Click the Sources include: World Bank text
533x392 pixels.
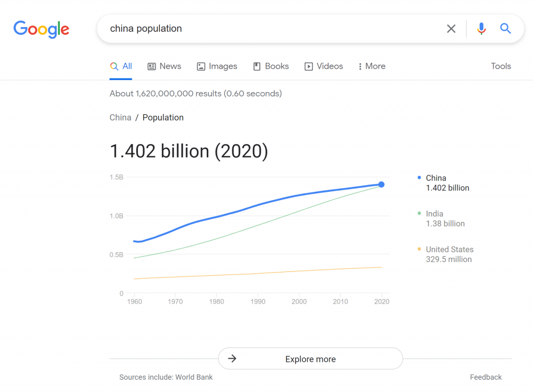click(166, 377)
